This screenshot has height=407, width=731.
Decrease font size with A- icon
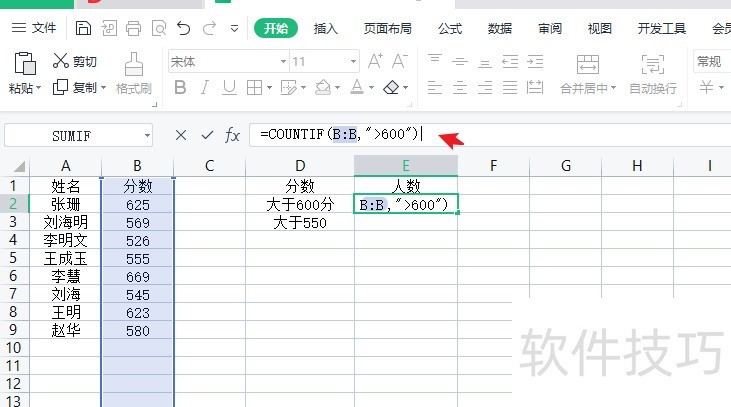(400, 61)
